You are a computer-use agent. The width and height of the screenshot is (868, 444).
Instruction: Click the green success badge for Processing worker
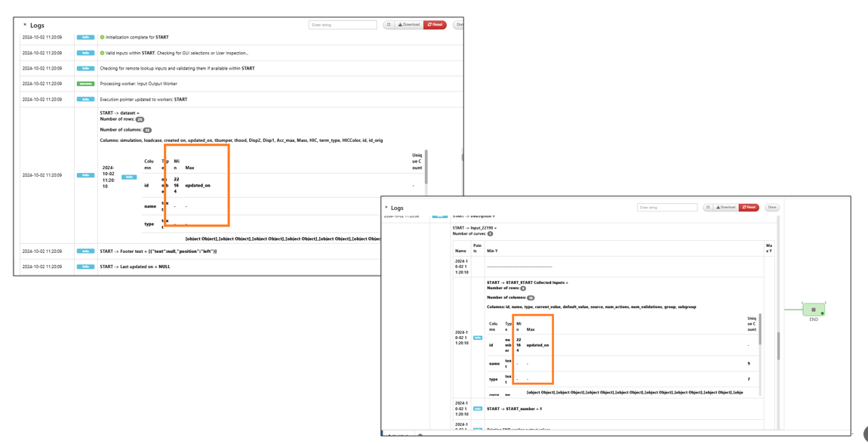coord(85,84)
